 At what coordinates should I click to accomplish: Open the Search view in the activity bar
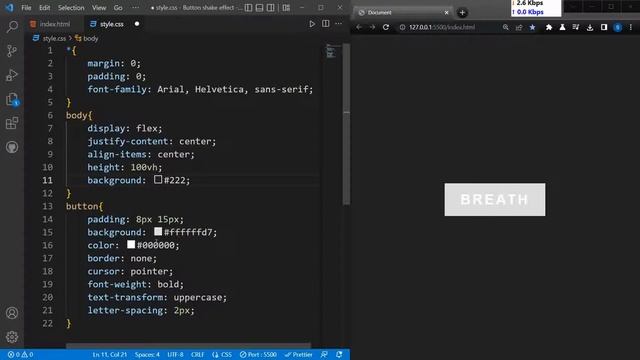coord(12,27)
